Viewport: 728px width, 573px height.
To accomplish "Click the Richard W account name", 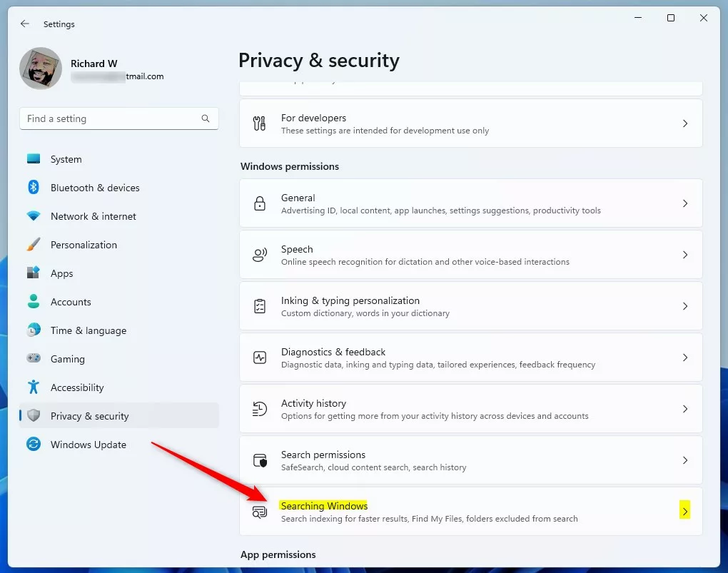I will coord(93,64).
